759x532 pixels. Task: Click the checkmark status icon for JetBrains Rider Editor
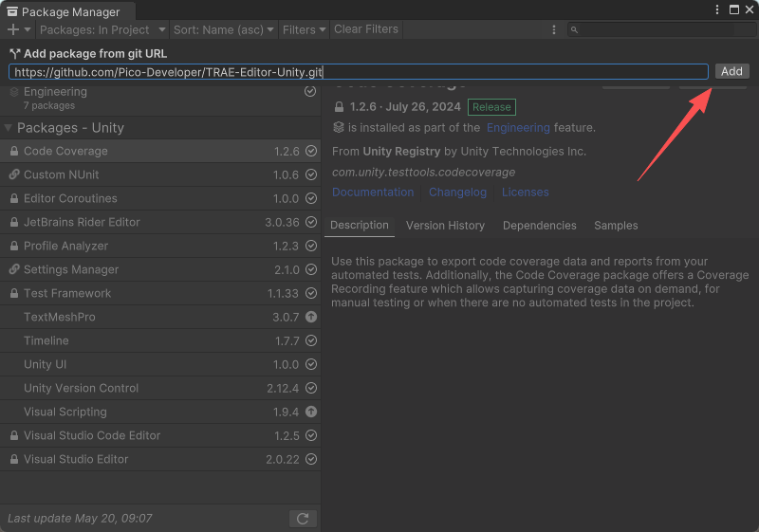311,222
